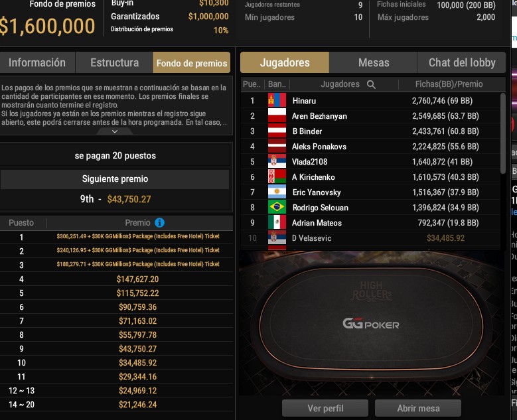The image size is (517, 420).
Task: Sort by Pue.. position column header
Action: point(252,84)
